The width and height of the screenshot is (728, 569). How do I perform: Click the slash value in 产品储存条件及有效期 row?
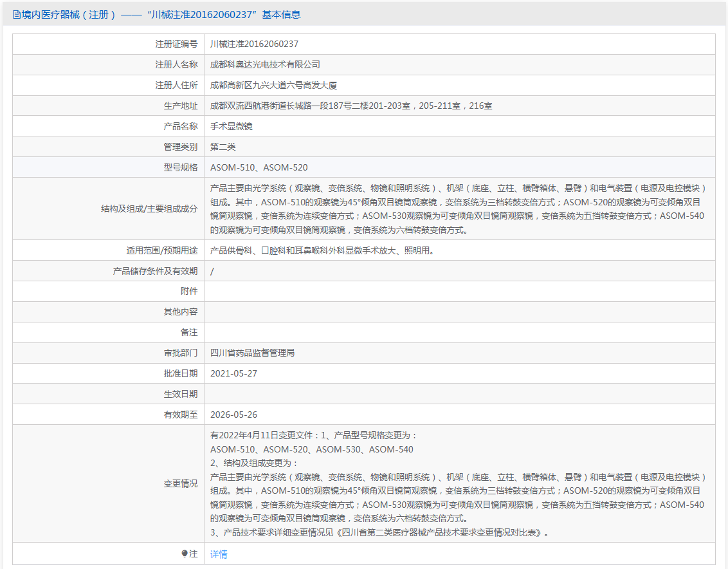coord(212,271)
